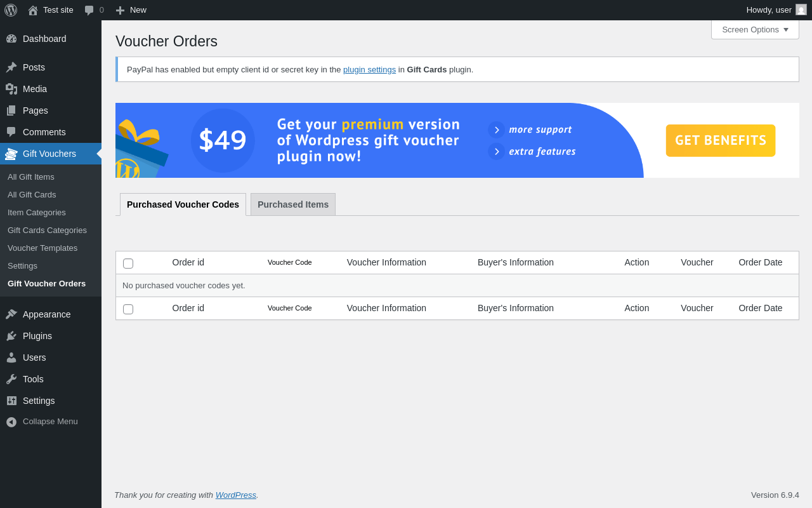Click the WordPress logo icon
The height and width of the screenshot is (508, 812).
tap(11, 10)
